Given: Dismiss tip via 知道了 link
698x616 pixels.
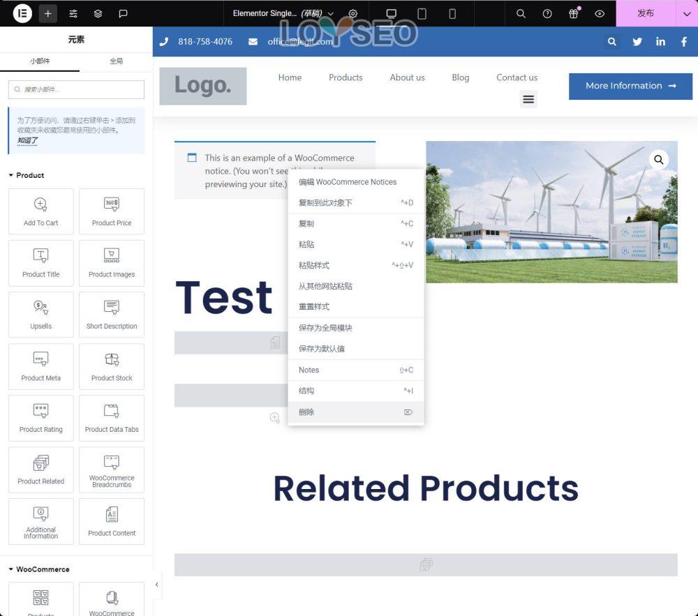Looking at the screenshot, I should (28, 140).
